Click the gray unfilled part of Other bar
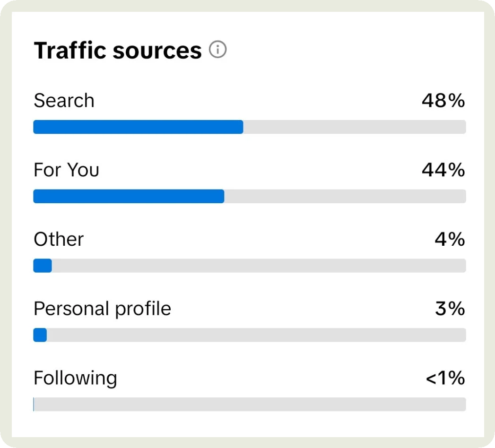Screen dimensions: 495x448 pyautogui.click(x=259, y=266)
